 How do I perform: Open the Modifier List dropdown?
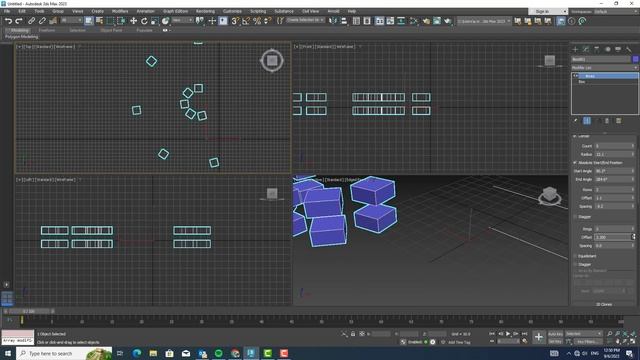[x=604, y=68]
